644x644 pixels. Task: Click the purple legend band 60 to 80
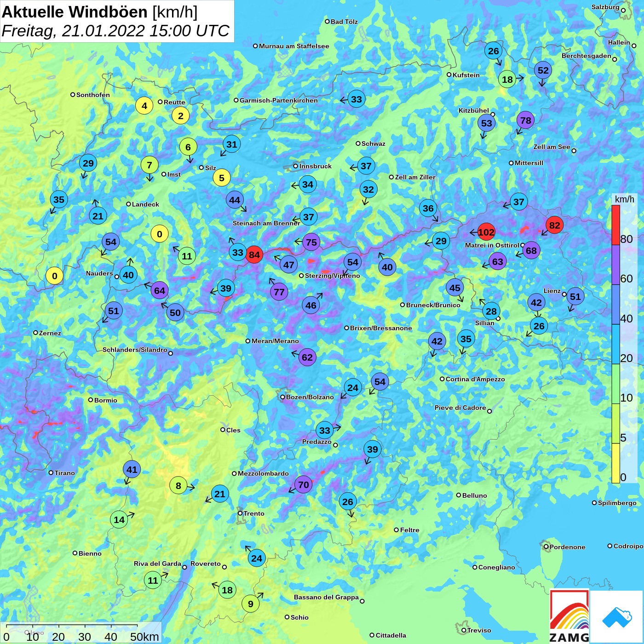point(615,264)
